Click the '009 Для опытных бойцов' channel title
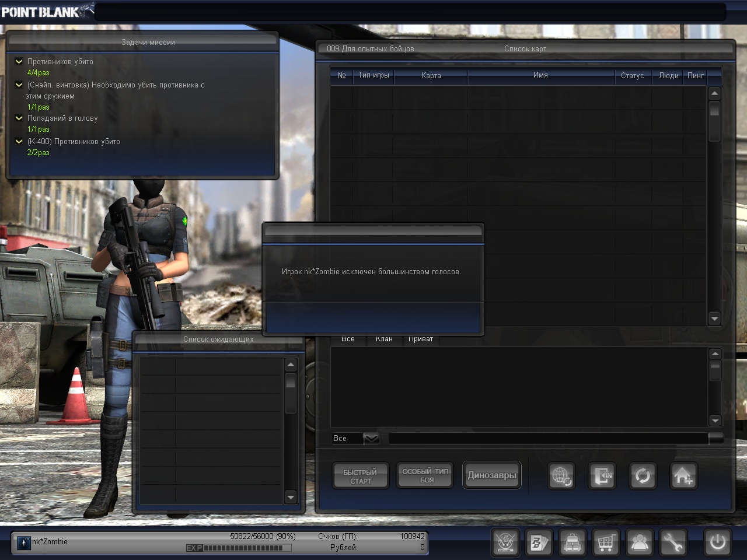The image size is (747, 560). click(x=371, y=49)
